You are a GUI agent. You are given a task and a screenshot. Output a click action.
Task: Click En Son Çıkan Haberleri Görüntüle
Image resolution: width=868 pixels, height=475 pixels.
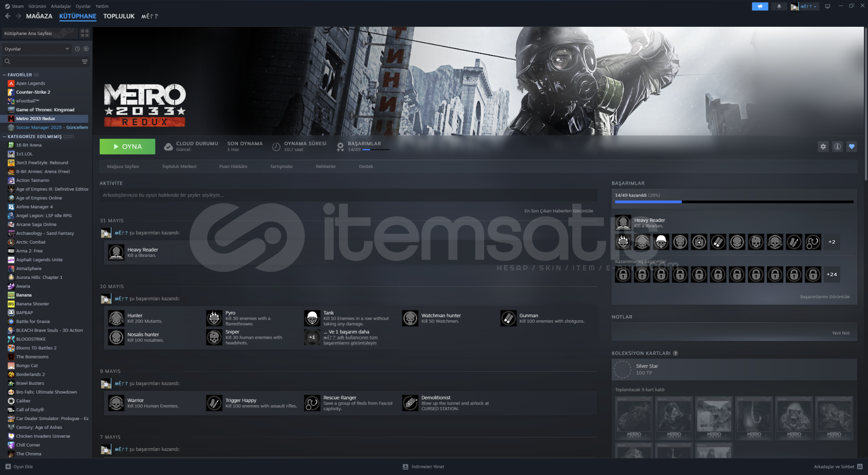pyautogui.click(x=559, y=211)
